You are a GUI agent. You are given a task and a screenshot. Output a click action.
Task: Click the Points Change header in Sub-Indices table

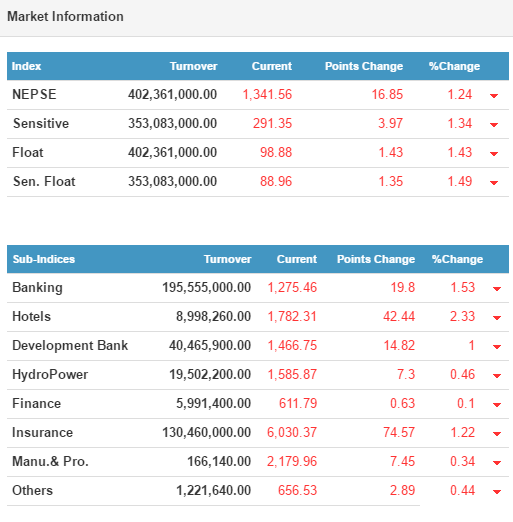tap(376, 259)
